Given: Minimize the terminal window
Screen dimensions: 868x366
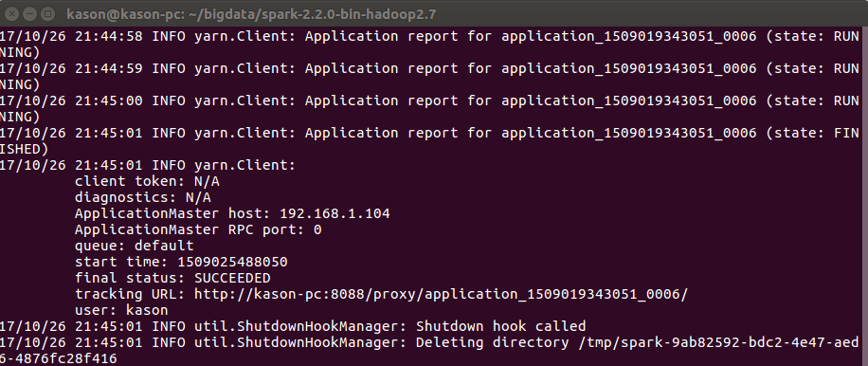Looking at the screenshot, I should point(30,13).
